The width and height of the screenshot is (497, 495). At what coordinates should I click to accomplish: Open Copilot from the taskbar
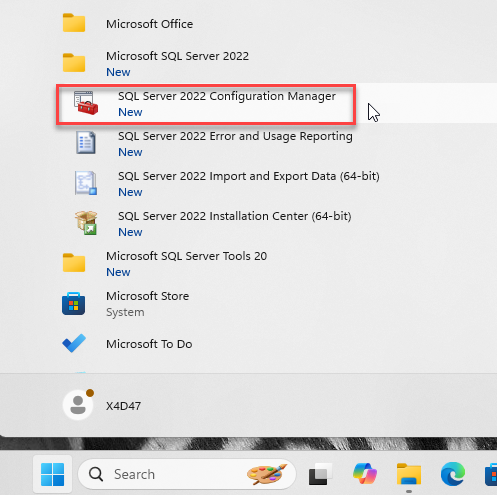point(365,473)
